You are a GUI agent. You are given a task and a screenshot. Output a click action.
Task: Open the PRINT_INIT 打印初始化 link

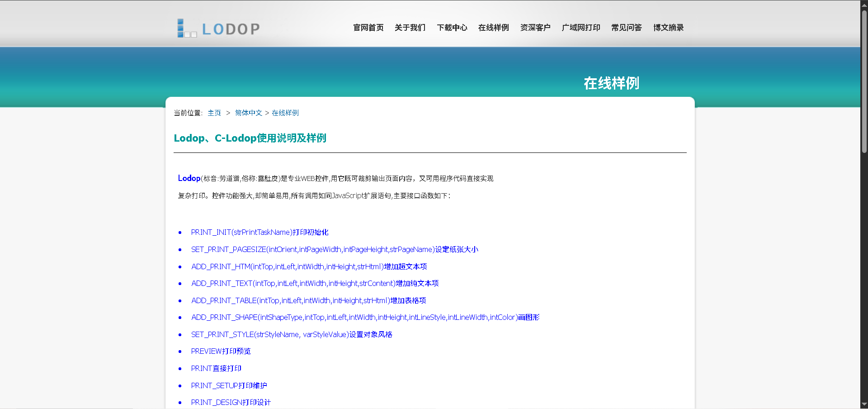pyautogui.click(x=259, y=232)
